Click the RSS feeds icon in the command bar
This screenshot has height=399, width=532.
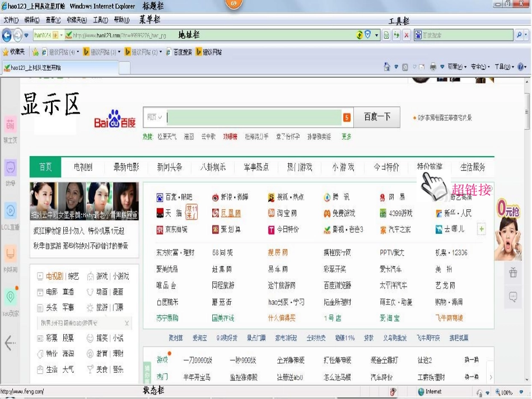(x=405, y=67)
